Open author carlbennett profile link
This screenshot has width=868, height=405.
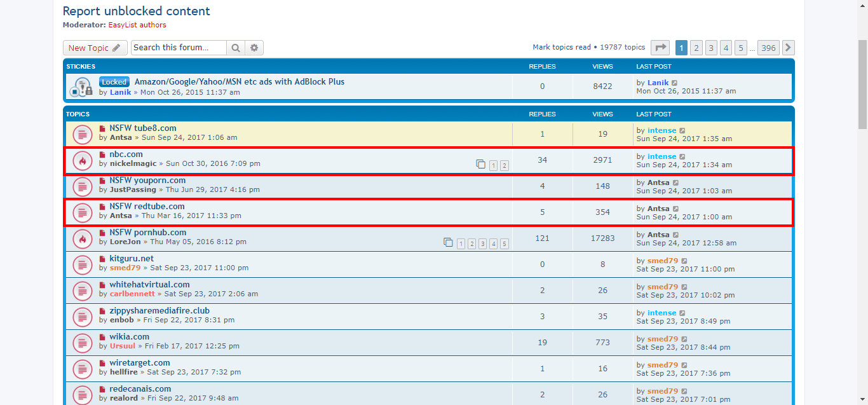(x=132, y=294)
